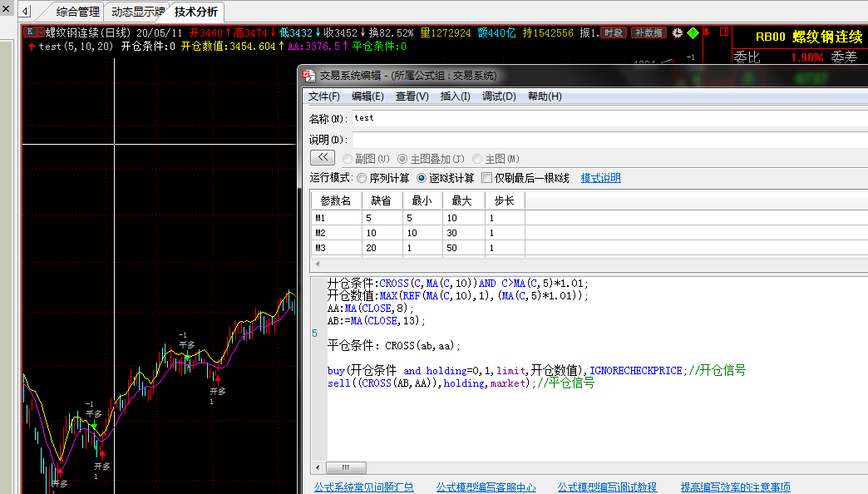
Task: Click the AA:MA(CLOSE,8) code line
Action: point(370,309)
